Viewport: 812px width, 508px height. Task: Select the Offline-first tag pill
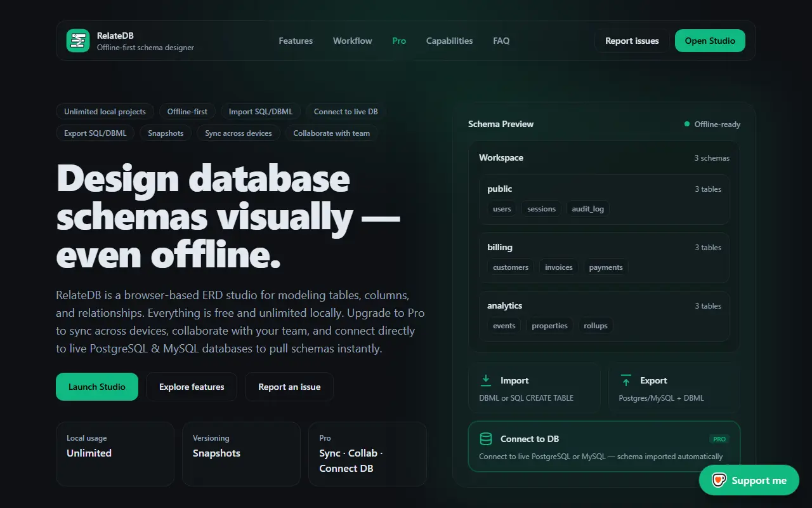tap(187, 112)
